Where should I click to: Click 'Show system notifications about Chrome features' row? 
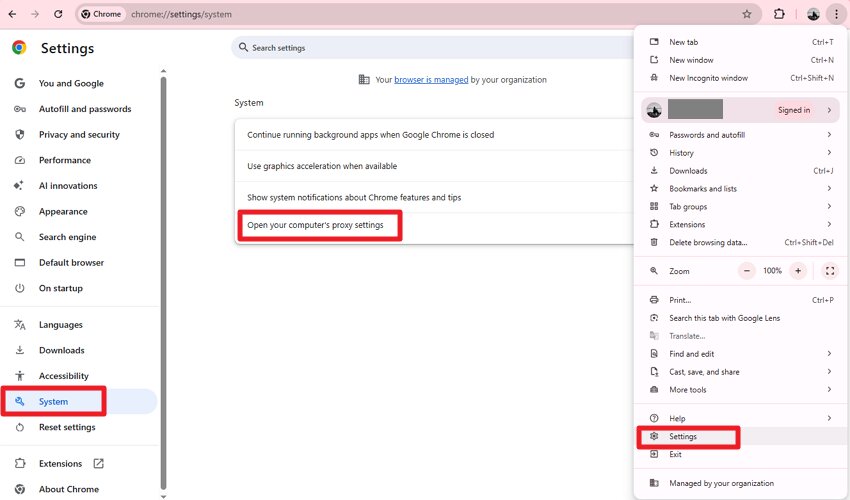click(434, 197)
